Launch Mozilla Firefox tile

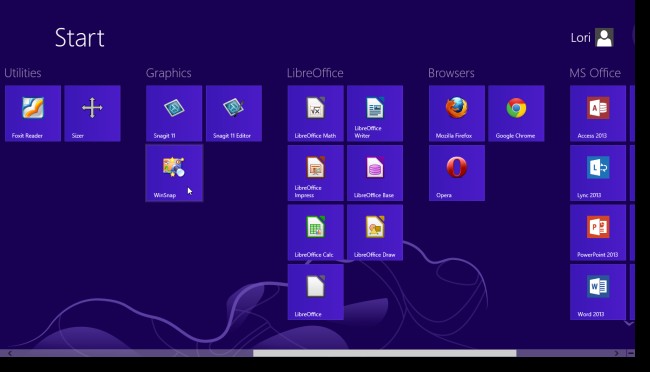coord(457,114)
